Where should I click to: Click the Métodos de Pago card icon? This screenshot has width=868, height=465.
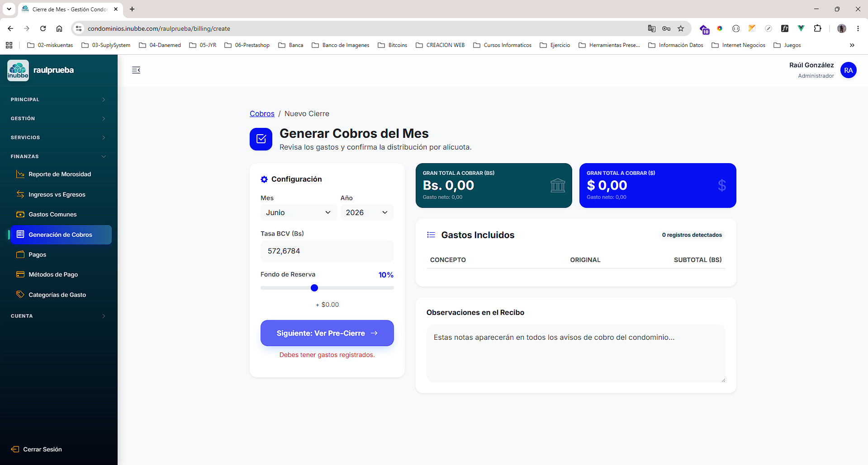(20, 274)
